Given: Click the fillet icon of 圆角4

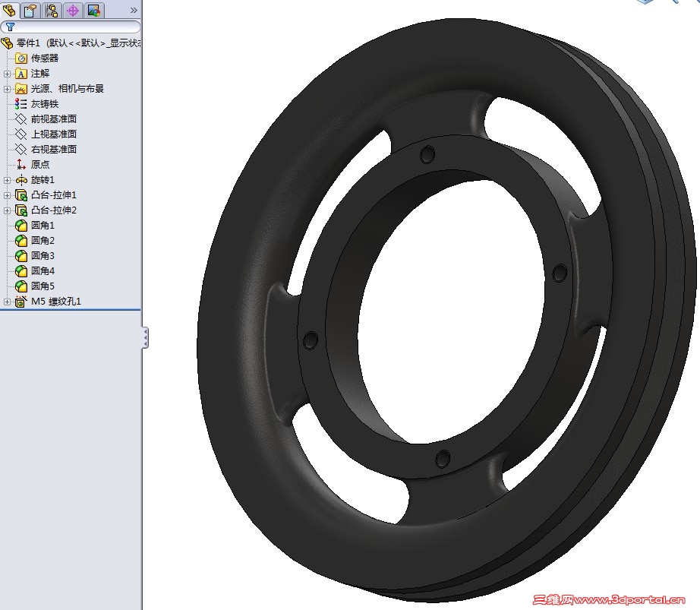Looking at the screenshot, I should pos(21,271).
